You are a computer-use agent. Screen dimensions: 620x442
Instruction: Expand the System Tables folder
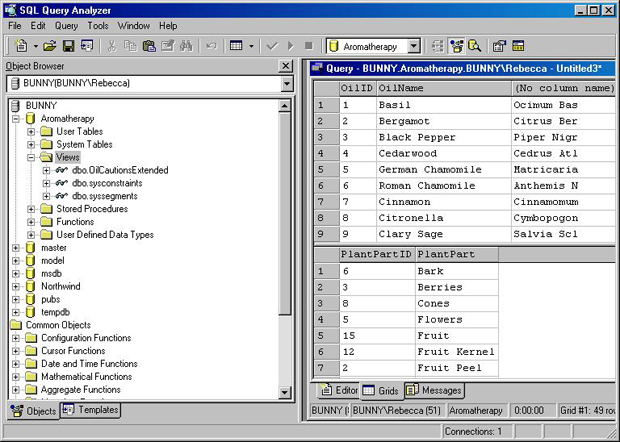[x=31, y=144]
